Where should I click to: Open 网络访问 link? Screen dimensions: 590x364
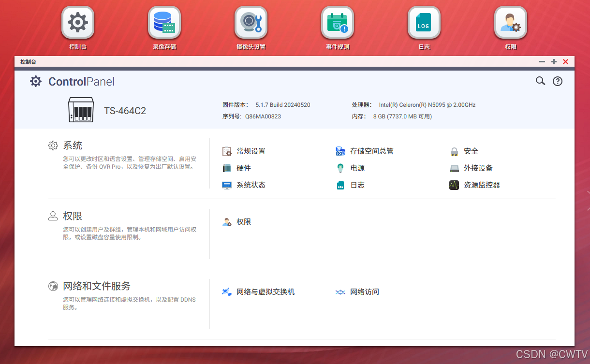pos(365,292)
